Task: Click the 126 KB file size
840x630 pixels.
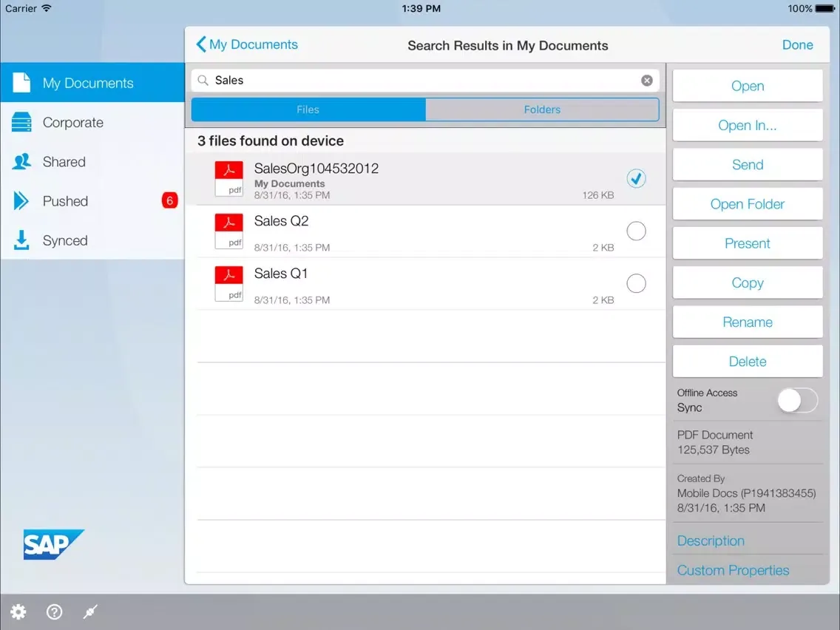Action: pos(598,195)
